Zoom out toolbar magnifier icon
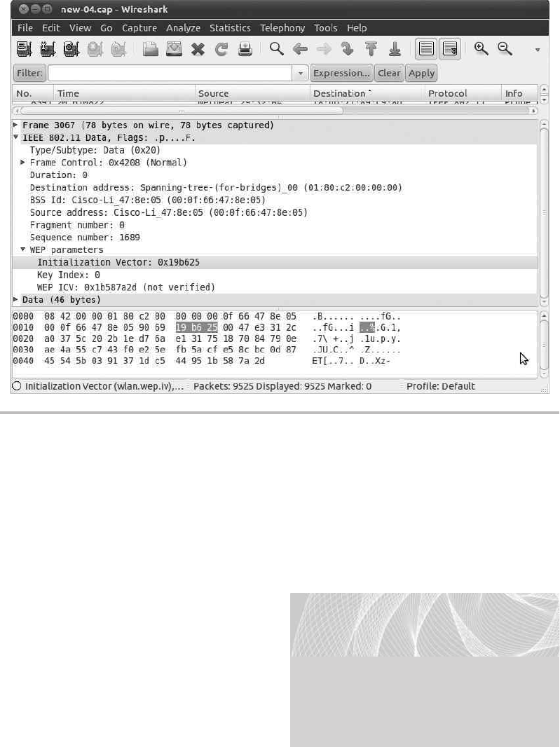 505,48
